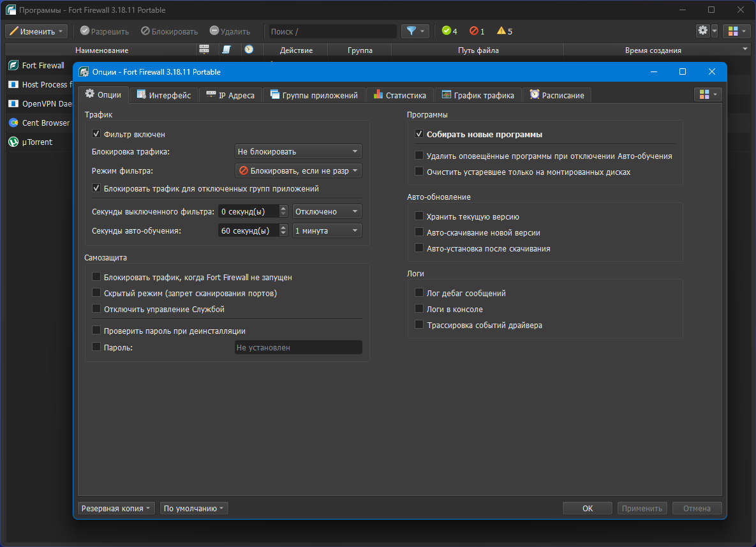756x547 pixels.
Task: Click the clock schedule column header icon
Action: click(x=249, y=49)
